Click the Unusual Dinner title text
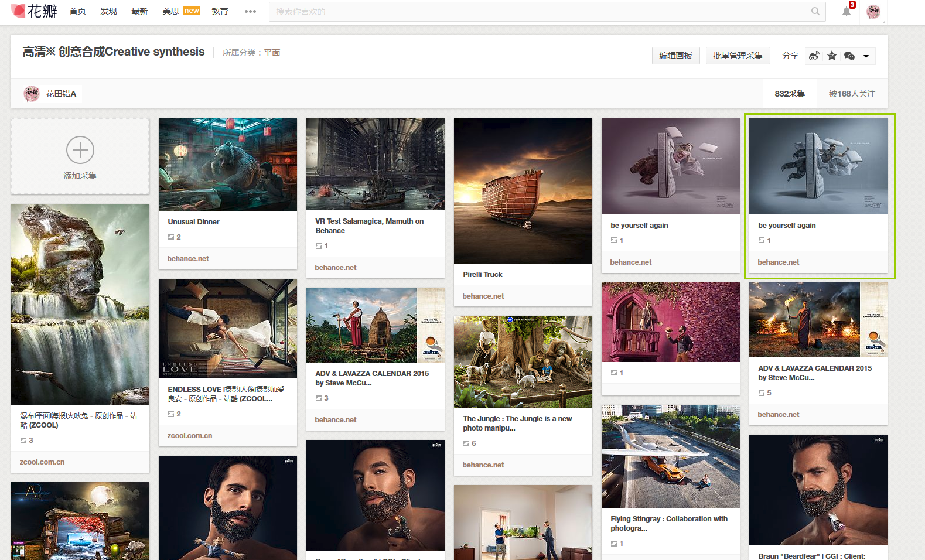The height and width of the screenshot is (560, 925). [x=193, y=222]
